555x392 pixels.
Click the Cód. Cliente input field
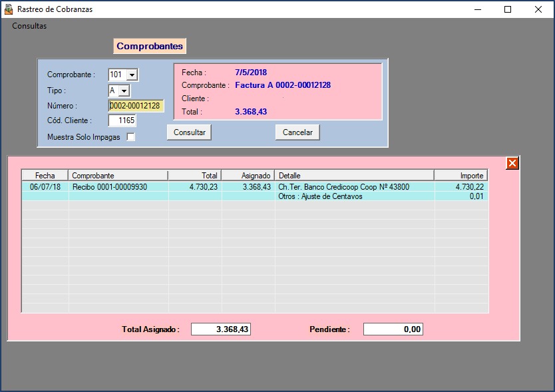click(122, 120)
